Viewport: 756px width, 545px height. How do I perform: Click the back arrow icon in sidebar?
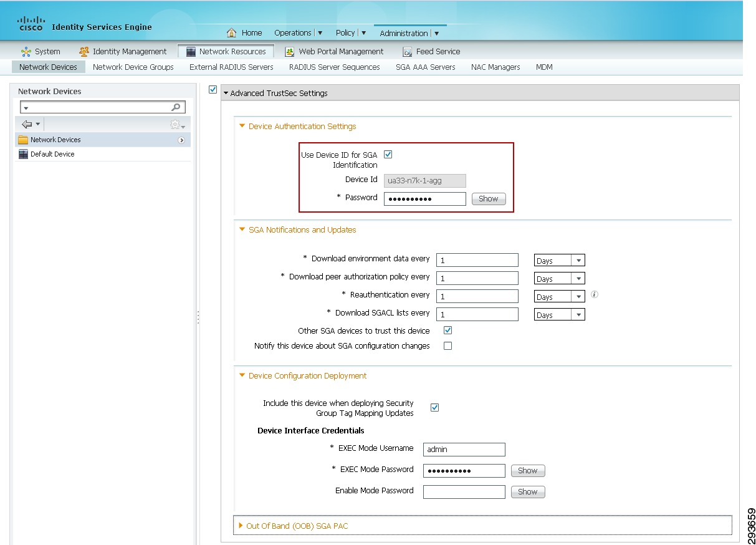click(x=27, y=124)
